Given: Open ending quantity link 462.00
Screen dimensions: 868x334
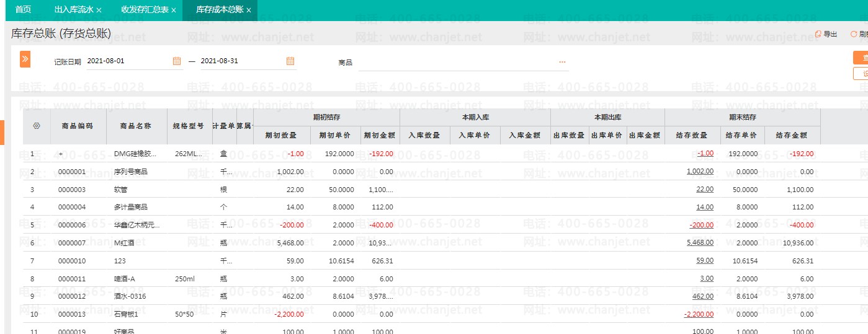Looking at the screenshot, I should pyautogui.click(x=703, y=296).
